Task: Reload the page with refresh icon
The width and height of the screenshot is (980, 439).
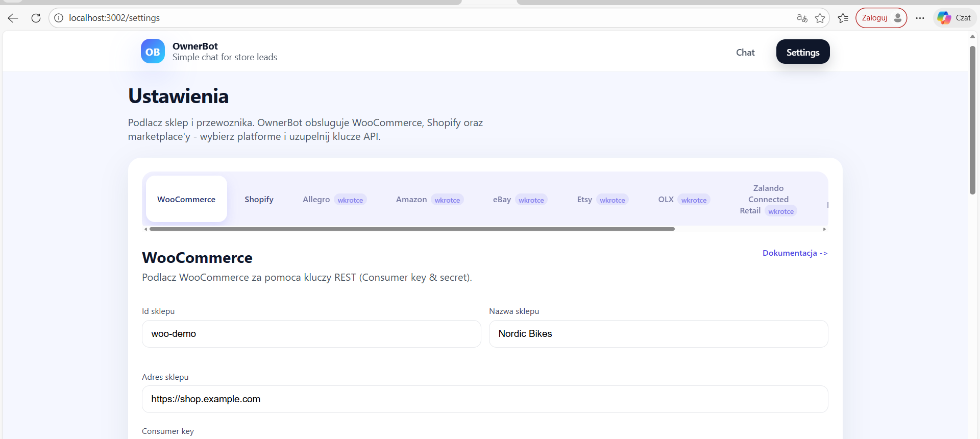Action: click(x=36, y=18)
